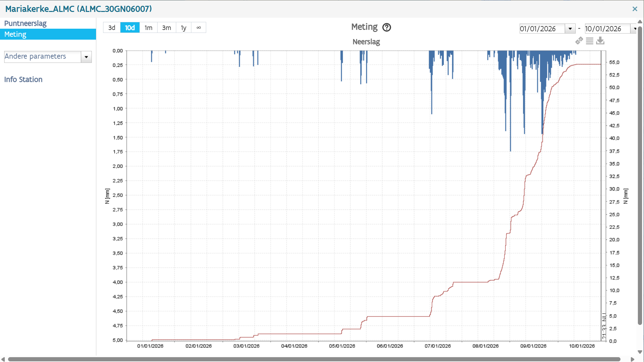Switch to the Puntneerslag tab

pyautogui.click(x=25, y=23)
